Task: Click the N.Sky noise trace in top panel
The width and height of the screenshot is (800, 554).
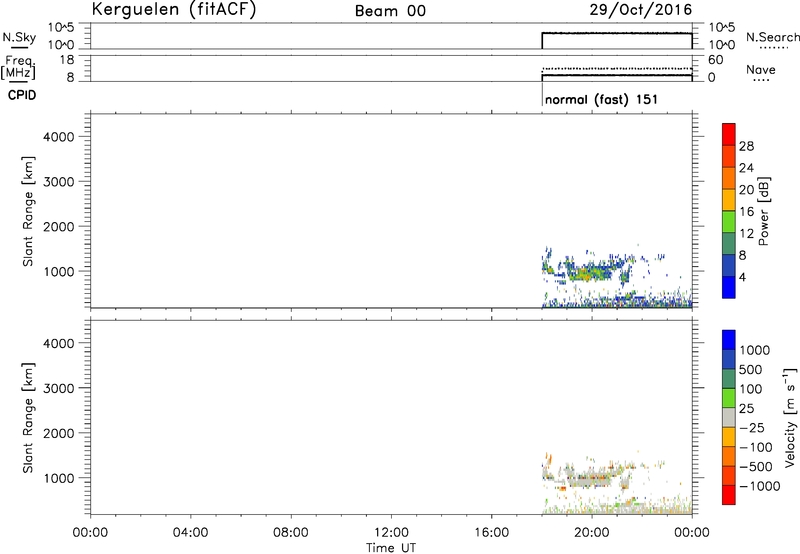Action: (x=616, y=33)
